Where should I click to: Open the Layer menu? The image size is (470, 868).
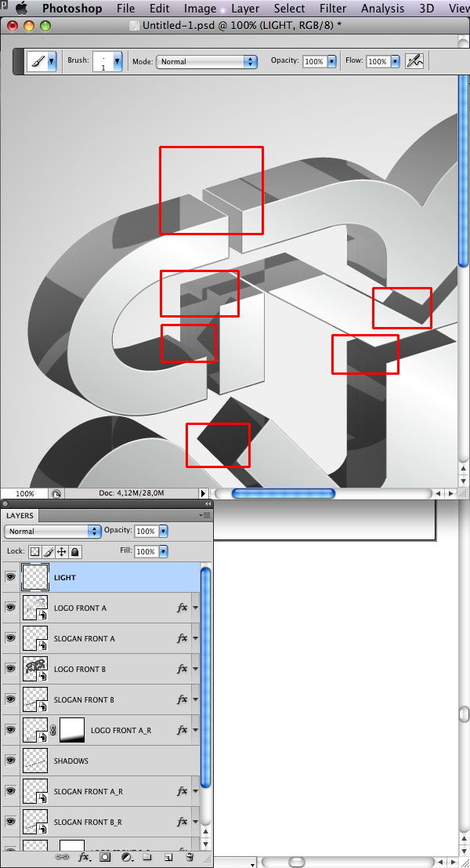point(245,9)
